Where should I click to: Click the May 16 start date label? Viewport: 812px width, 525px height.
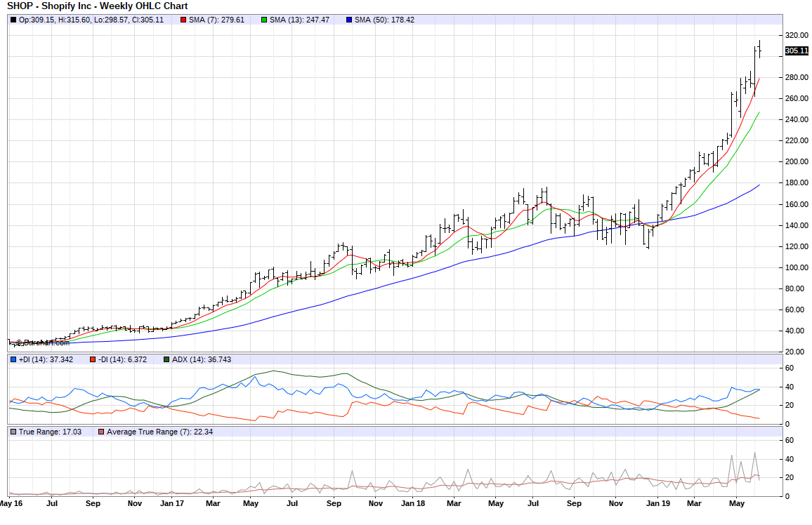click(11, 503)
